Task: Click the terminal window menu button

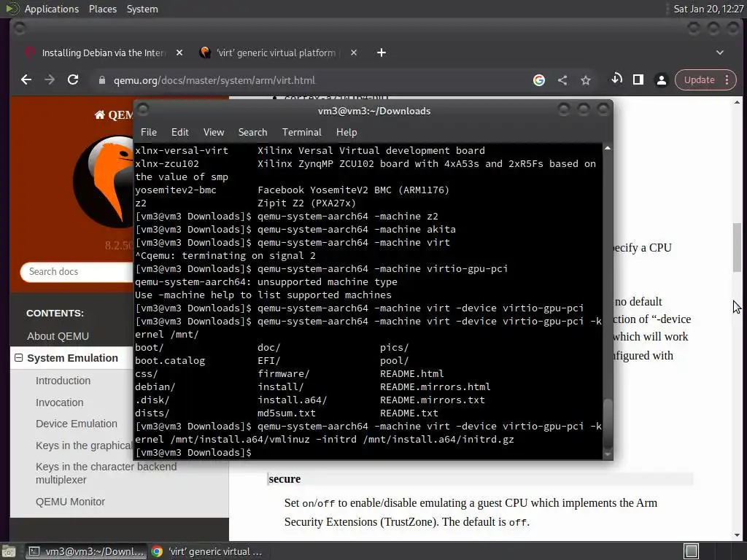Action: click(x=143, y=109)
